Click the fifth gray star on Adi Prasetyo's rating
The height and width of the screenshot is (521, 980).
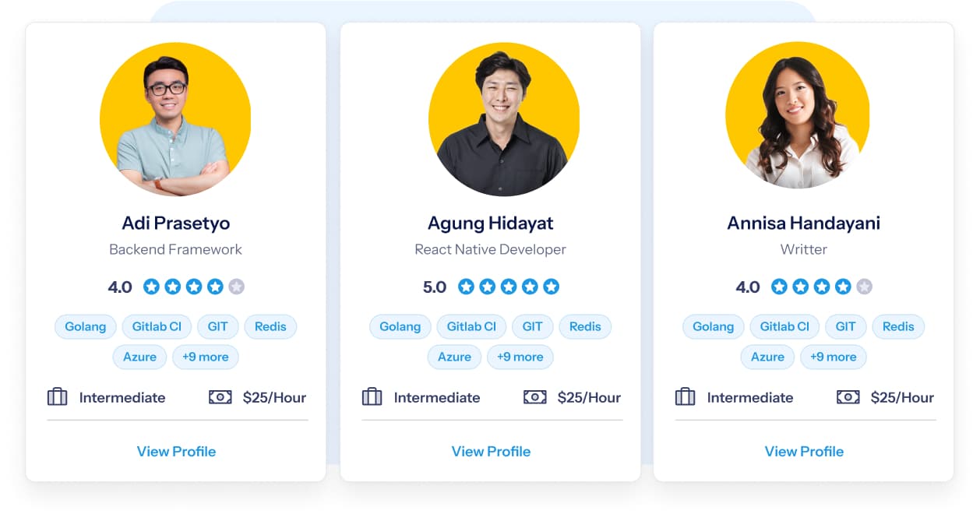point(236,287)
